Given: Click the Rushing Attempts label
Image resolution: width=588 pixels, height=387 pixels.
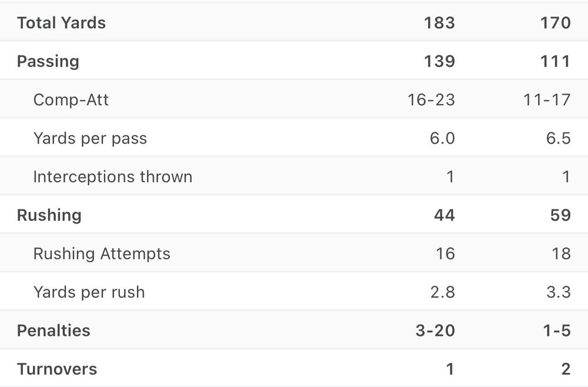Looking at the screenshot, I should [102, 253].
